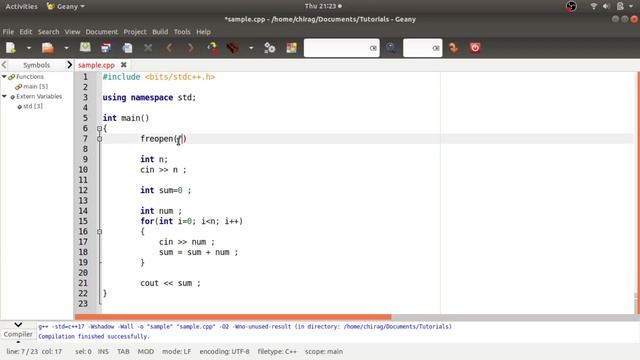Jump to the entered line number
Image resolution: width=640 pixels, height=360 pixels.
coord(453,48)
